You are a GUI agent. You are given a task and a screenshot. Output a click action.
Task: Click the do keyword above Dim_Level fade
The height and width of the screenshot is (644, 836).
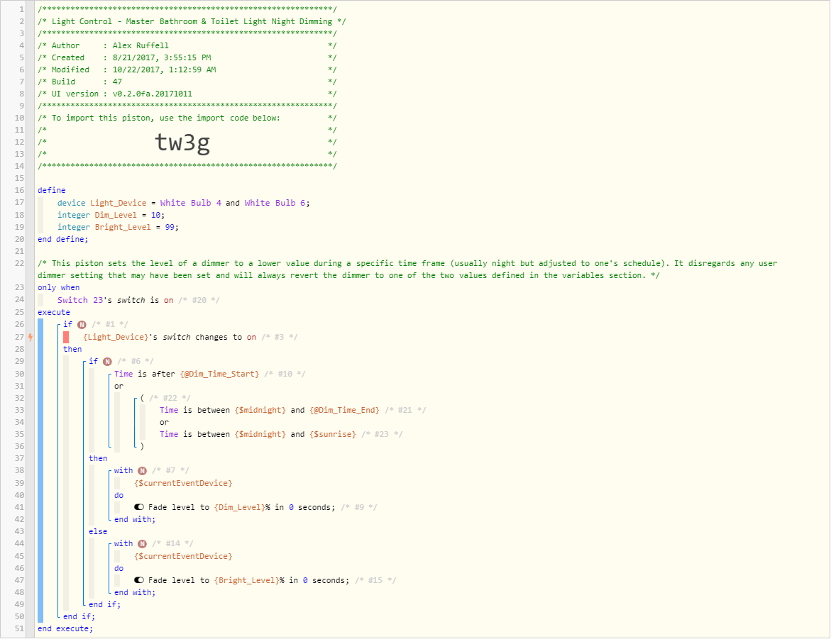tap(119, 495)
